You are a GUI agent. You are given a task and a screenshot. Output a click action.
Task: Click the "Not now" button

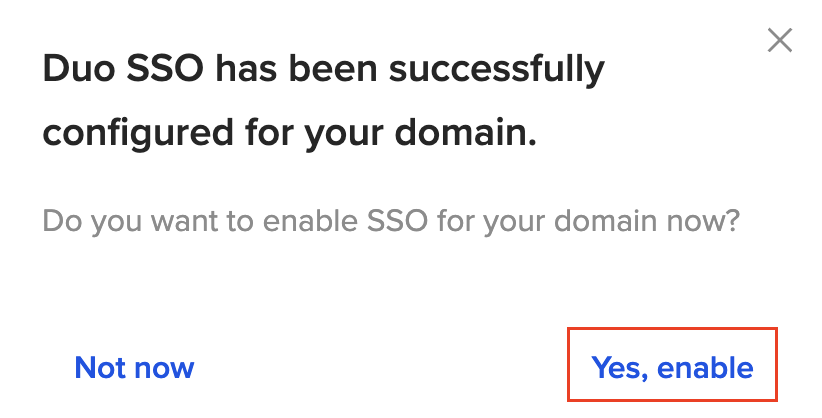pos(134,367)
